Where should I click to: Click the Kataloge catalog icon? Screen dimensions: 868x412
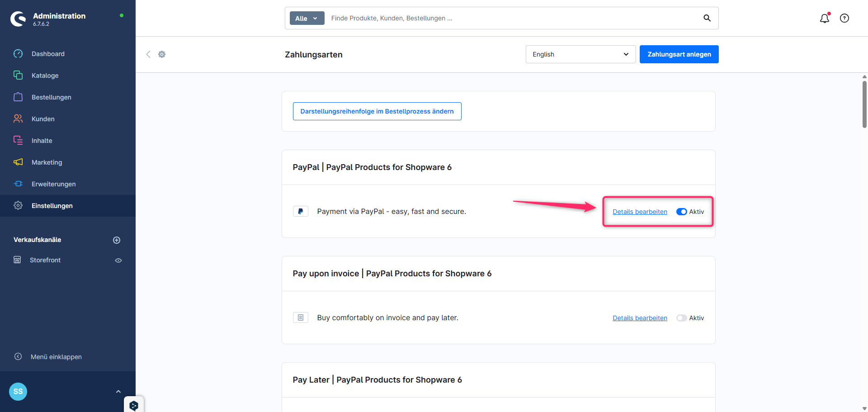pyautogui.click(x=18, y=75)
